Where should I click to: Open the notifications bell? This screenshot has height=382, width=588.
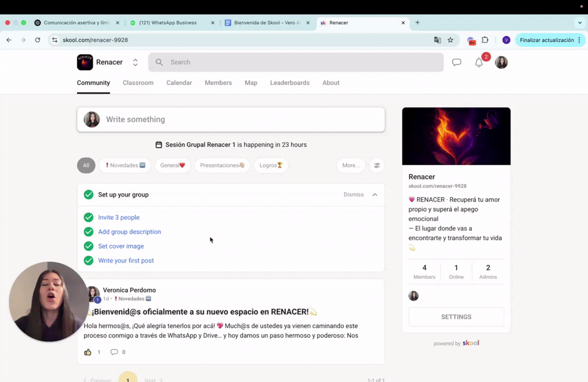click(x=479, y=62)
